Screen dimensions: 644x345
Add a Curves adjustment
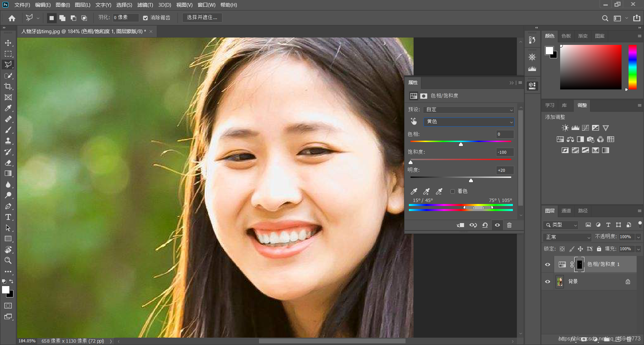pos(585,128)
